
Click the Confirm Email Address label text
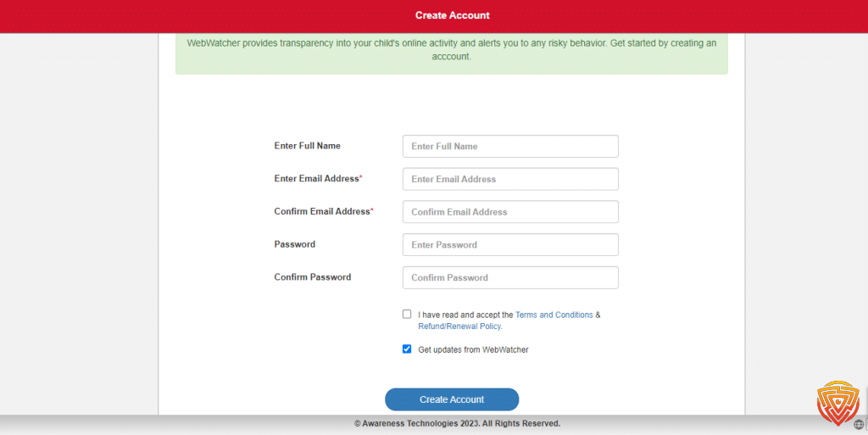[x=323, y=211]
